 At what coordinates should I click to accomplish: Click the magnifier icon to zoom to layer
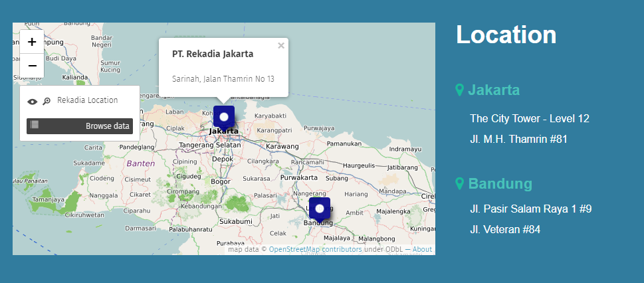[x=47, y=102]
